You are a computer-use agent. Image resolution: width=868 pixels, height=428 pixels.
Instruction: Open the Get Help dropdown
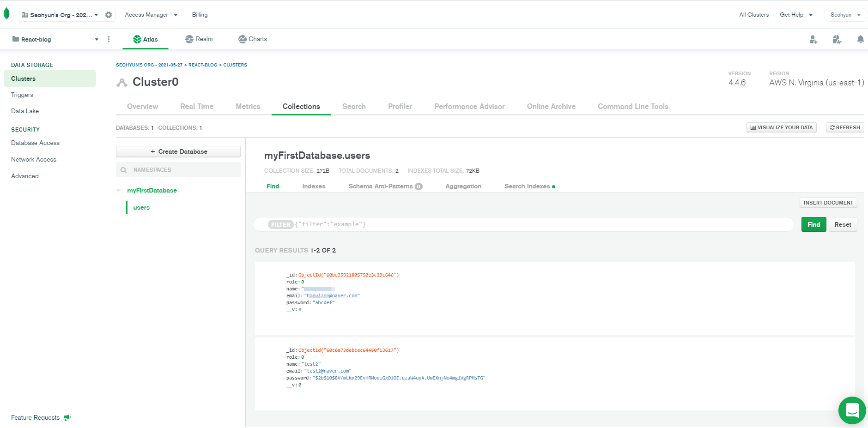point(796,15)
